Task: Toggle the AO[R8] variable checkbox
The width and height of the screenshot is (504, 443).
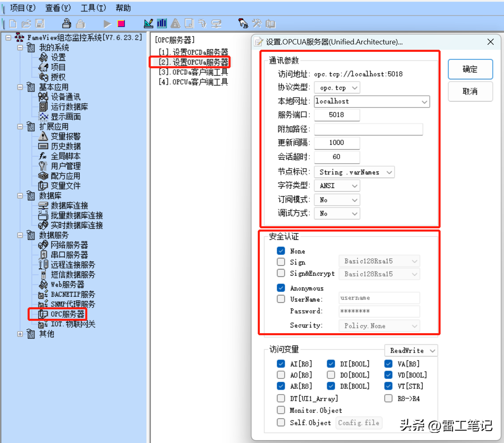Action: coord(281,375)
